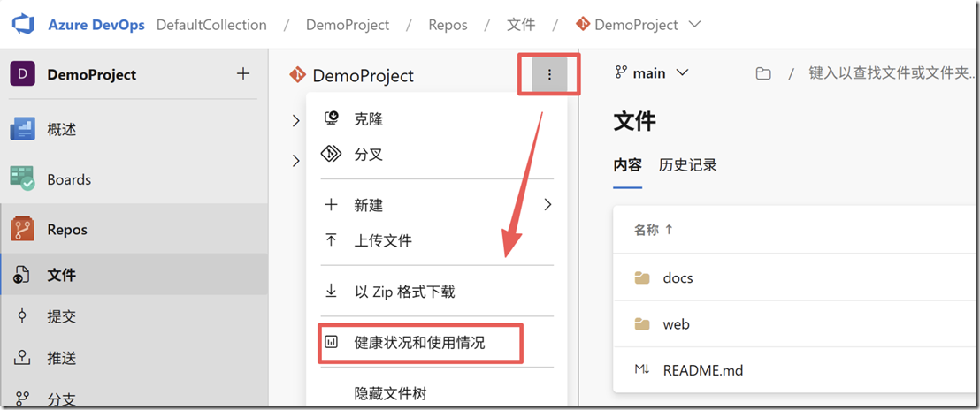Screen dimensions: 980x410
Task: Click the 推送 push icon
Action: 22,358
